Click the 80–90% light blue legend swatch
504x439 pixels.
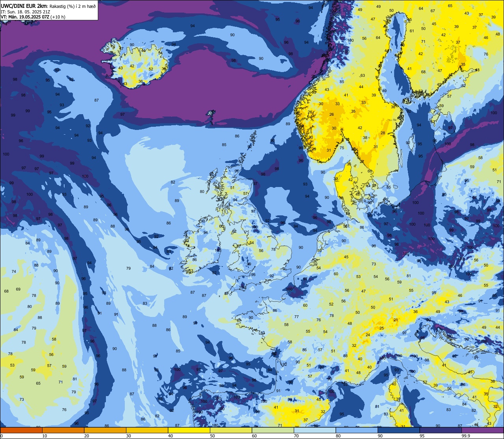point(357,430)
